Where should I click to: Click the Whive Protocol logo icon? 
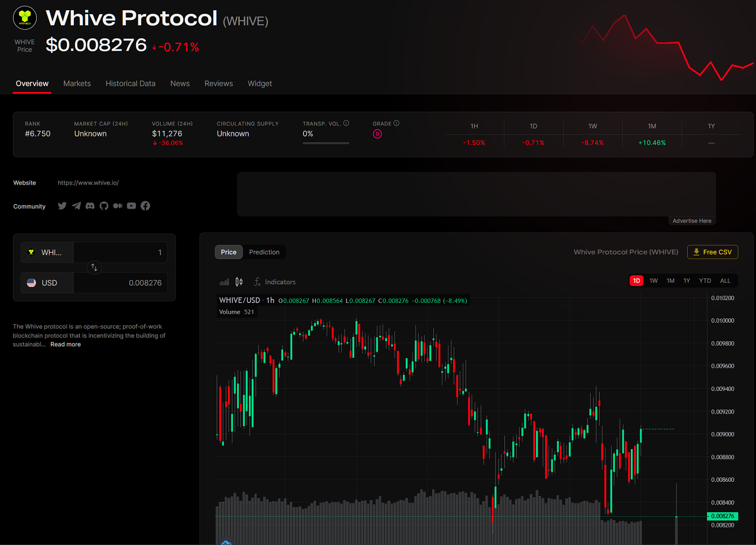(25, 17)
